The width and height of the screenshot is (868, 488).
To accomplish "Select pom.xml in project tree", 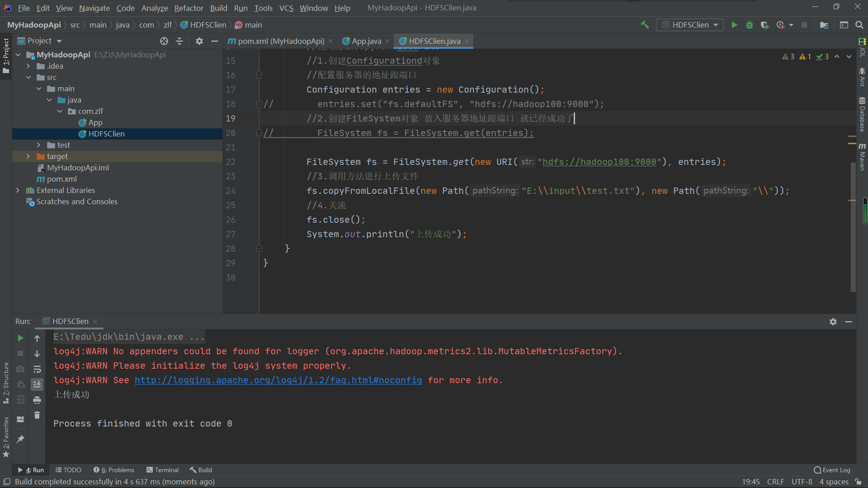I will [x=61, y=179].
